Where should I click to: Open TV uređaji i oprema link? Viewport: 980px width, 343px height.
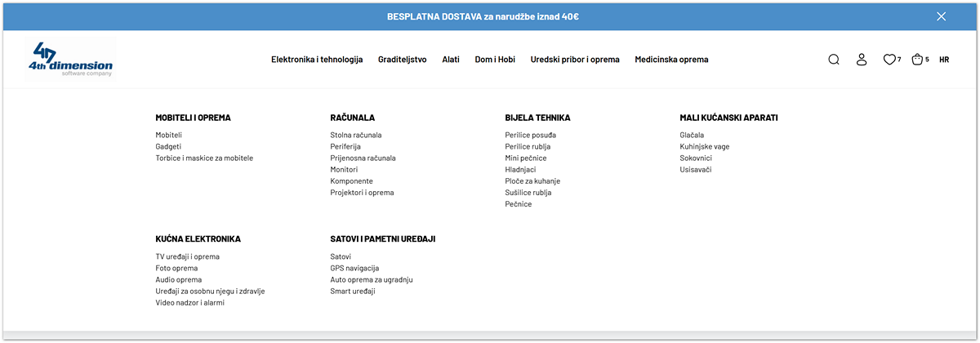[x=187, y=256]
